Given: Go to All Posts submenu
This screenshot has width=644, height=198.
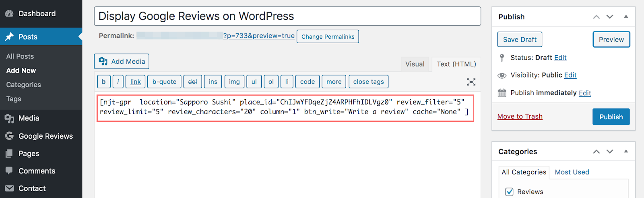Looking at the screenshot, I should 20,56.
